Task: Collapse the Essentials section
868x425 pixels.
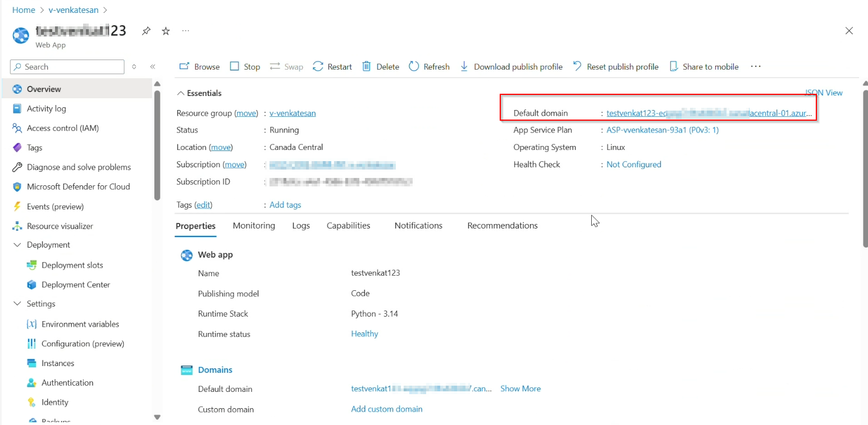Action: 181,93
